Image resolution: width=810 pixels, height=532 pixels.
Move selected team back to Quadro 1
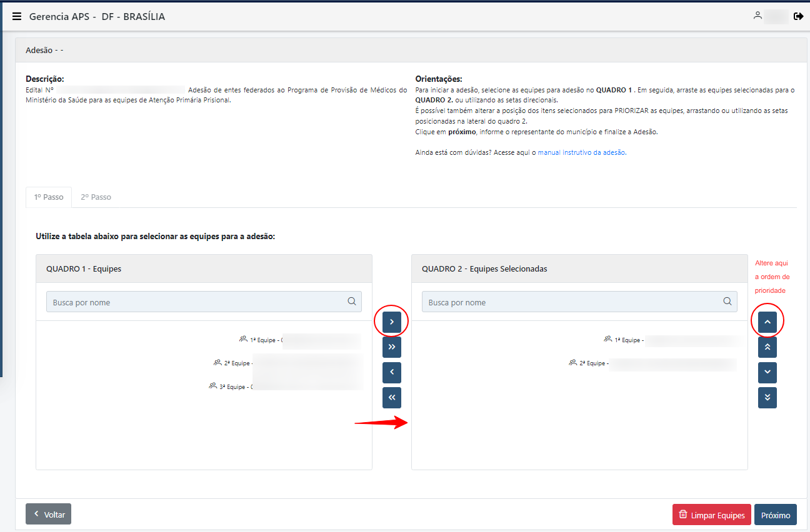pyautogui.click(x=392, y=372)
